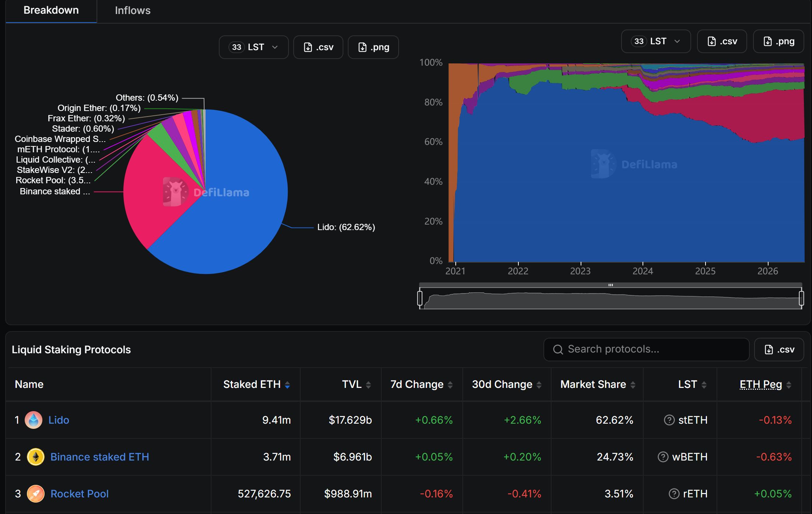Download protocols table as .csv
The width and height of the screenshot is (812, 514).
(x=779, y=349)
